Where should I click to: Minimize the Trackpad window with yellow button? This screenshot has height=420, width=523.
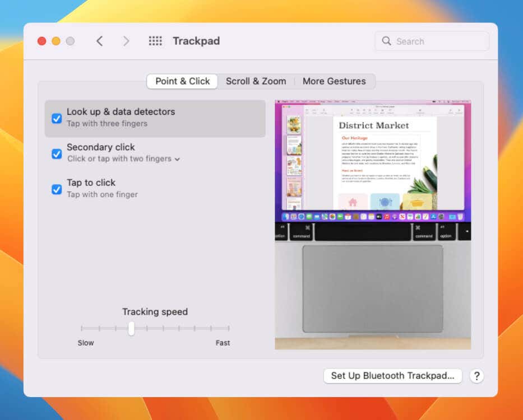pyautogui.click(x=56, y=41)
